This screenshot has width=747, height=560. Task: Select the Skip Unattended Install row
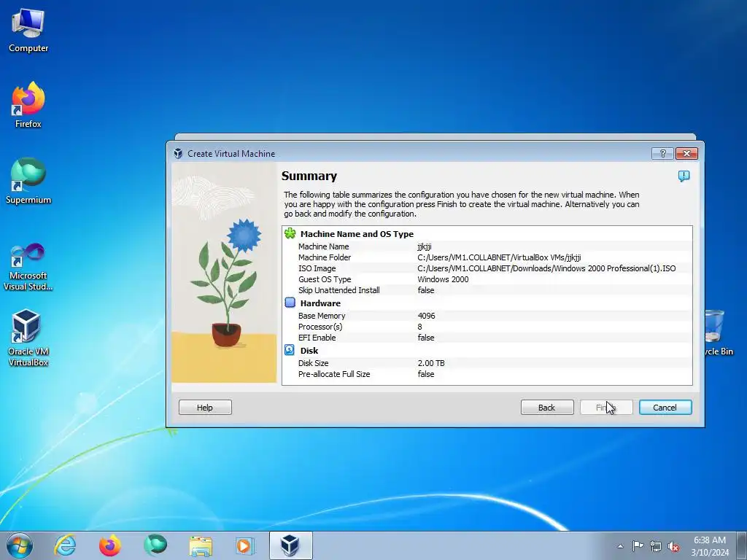[487, 290]
